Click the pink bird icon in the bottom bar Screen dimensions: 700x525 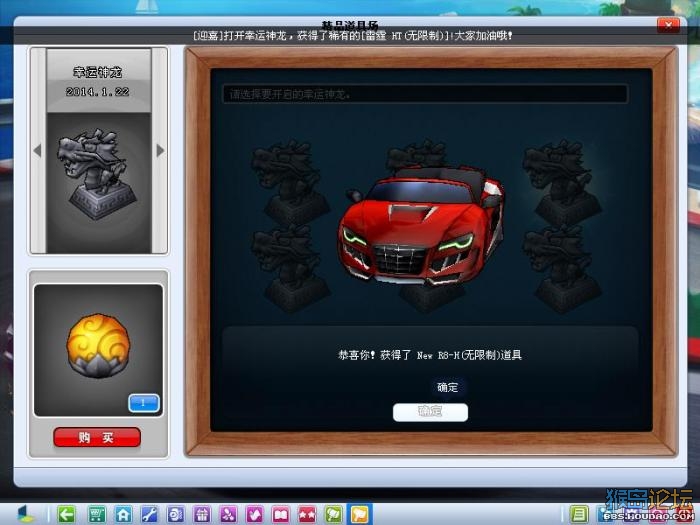[x=254, y=515]
